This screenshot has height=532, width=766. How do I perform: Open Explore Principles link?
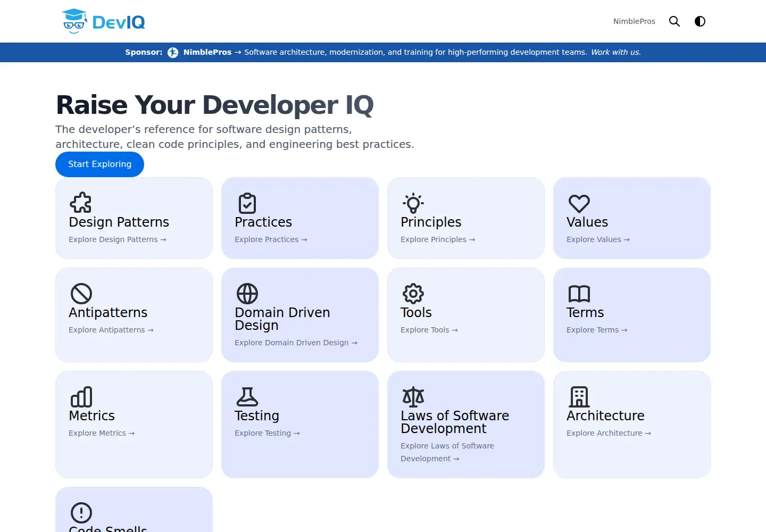pyautogui.click(x=438, y=239)
